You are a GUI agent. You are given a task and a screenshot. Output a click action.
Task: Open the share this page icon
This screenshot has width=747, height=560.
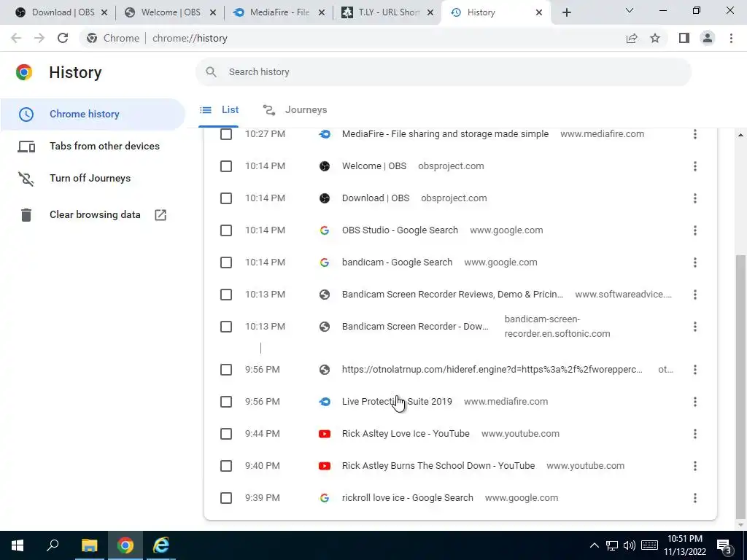tap(632, 38)
